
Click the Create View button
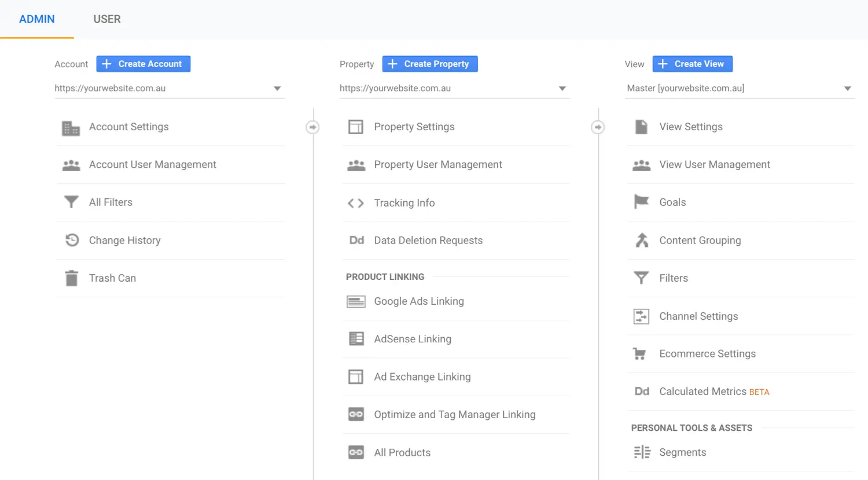693,64
